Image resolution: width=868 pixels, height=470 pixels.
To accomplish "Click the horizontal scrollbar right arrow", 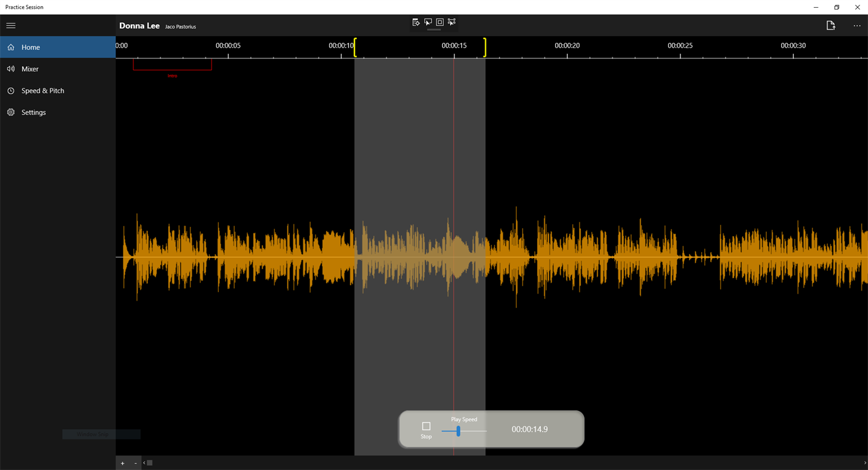I will coord(864,463).
